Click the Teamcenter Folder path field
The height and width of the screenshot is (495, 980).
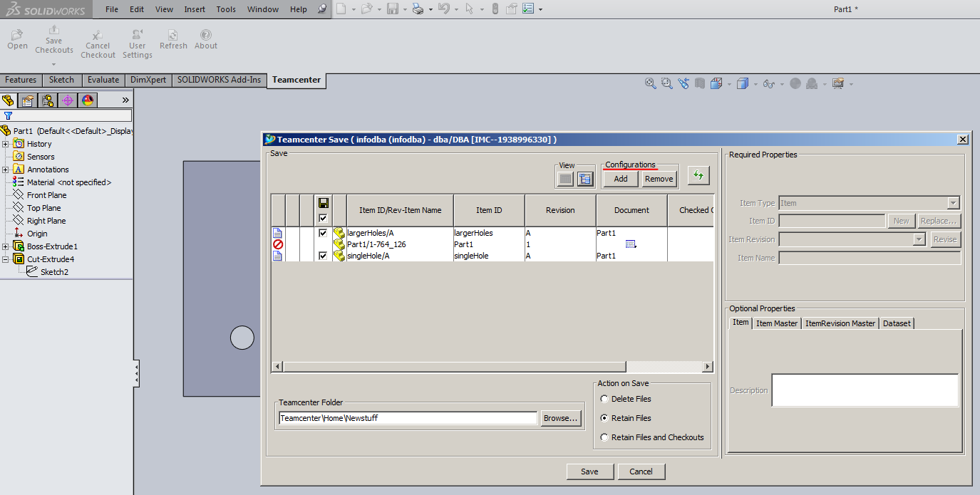coord(408,418)
